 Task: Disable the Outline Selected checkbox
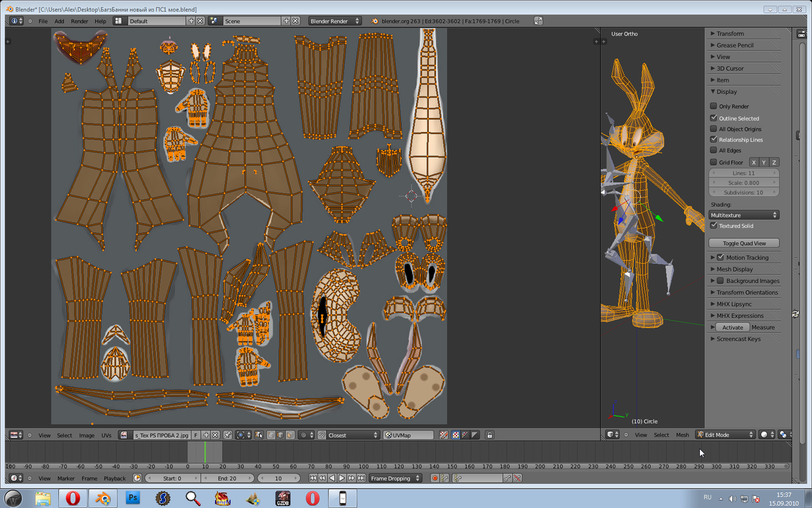[x=713, y=118]
